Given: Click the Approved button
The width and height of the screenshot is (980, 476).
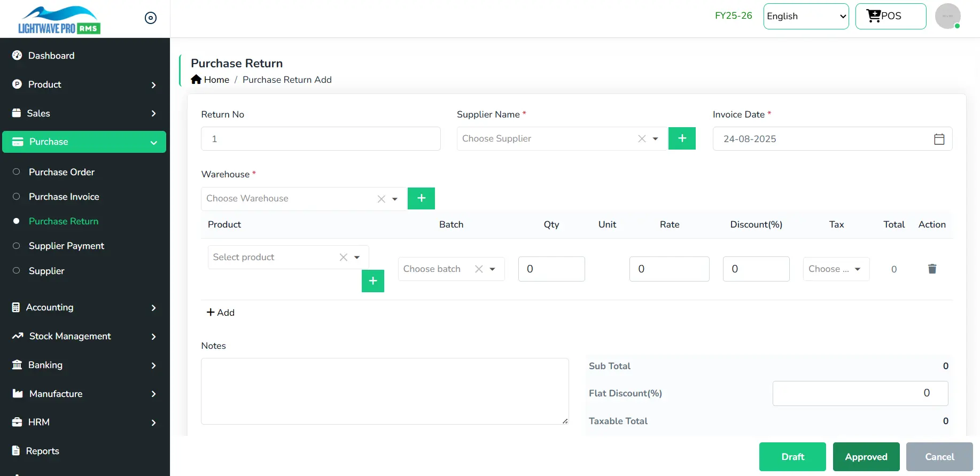Looking at the screenshot, I should (x=866, y=457).
